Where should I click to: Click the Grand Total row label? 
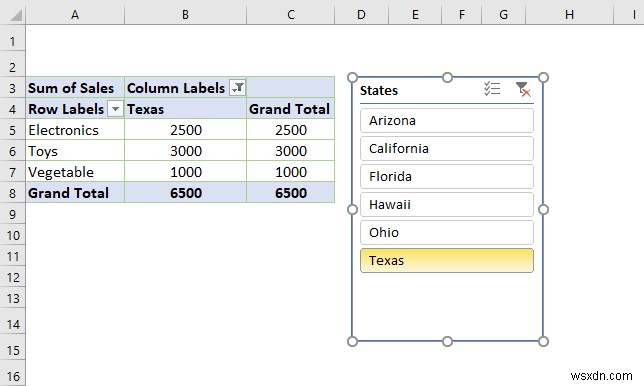coord(75,193)
